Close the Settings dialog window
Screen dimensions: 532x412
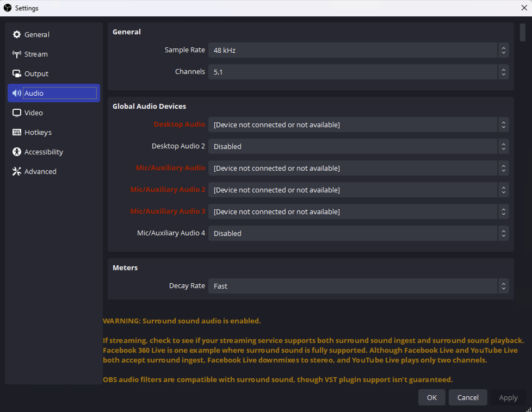(524, 8)
